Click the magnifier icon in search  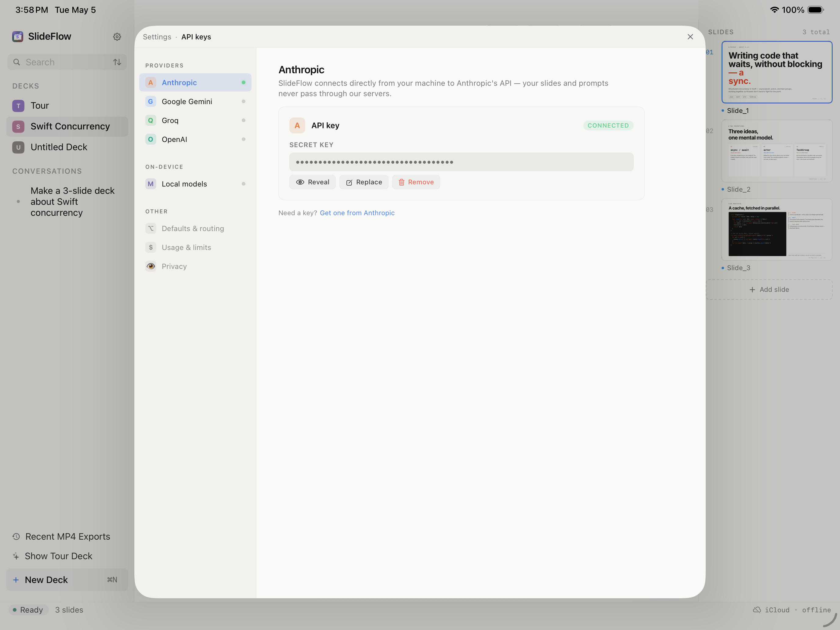pyautogui.click(x=17, y=62)
